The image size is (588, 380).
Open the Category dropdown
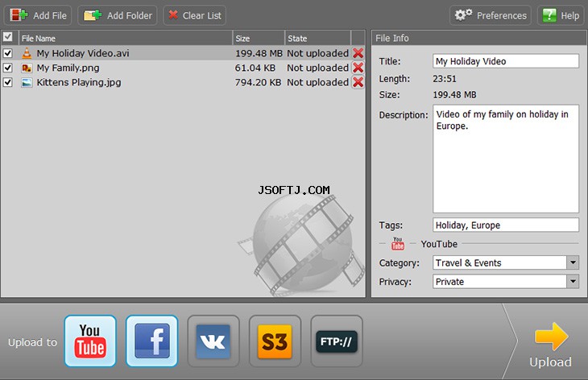point(573,262)
